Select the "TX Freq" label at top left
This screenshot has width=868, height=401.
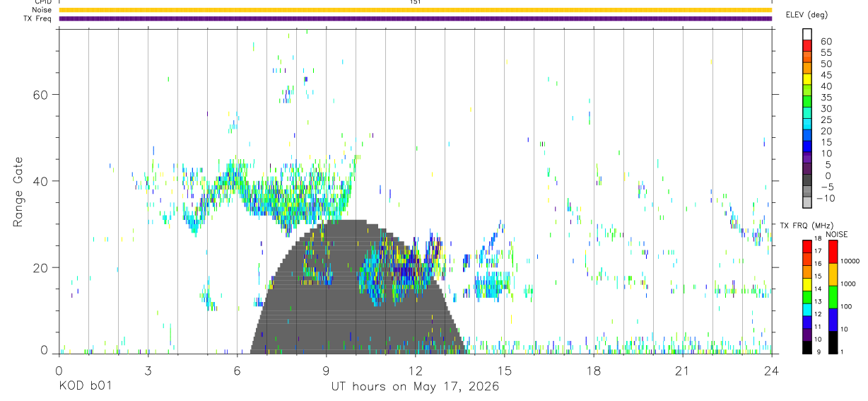pyautogui.click(x=38, y=18)
